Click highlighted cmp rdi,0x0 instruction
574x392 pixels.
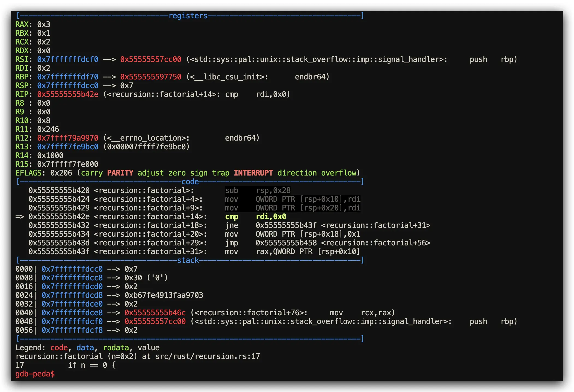(256, 217)
